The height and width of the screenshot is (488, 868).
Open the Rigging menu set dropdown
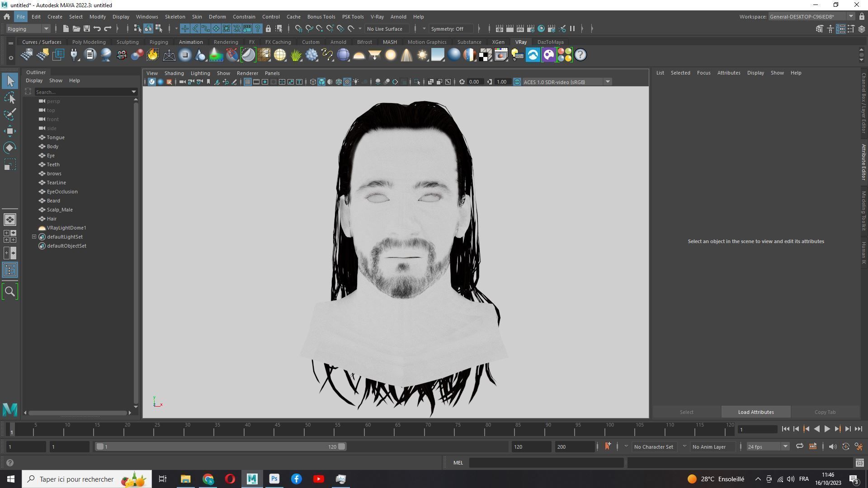tap(28, 29)
